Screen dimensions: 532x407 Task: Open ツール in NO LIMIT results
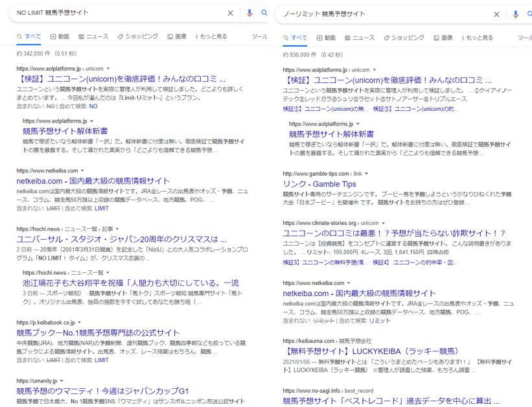[x=259, y=37]
